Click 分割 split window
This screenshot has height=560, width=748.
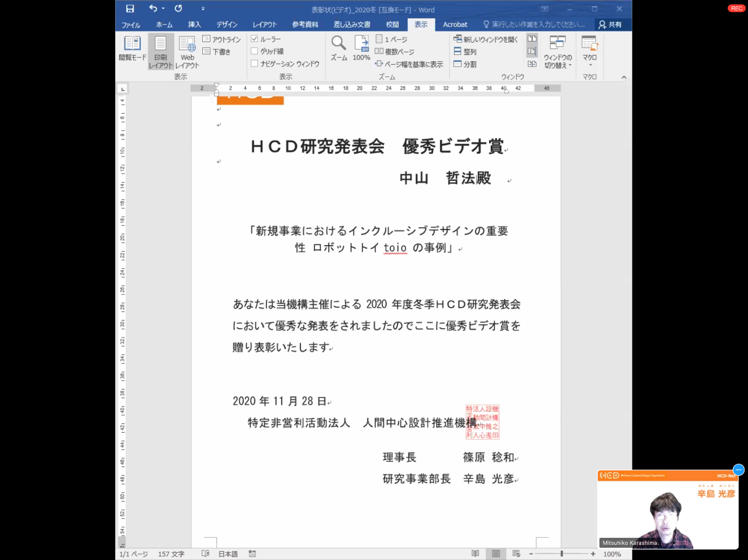click(x=465, y=64)
